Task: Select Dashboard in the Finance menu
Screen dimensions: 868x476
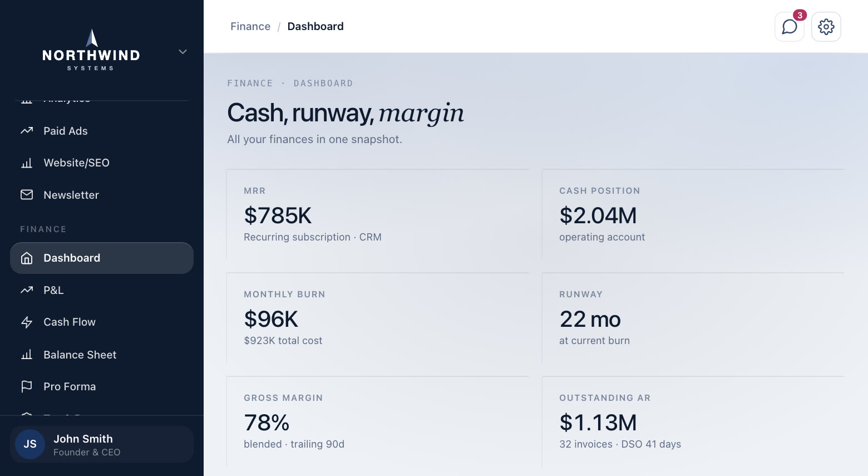Action: [102, 258]
